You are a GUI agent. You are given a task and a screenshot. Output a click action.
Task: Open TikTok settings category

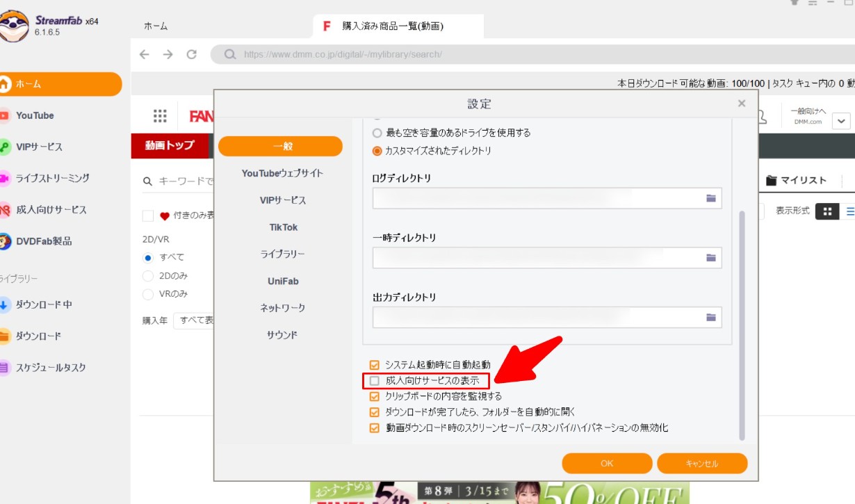point(283,227)
